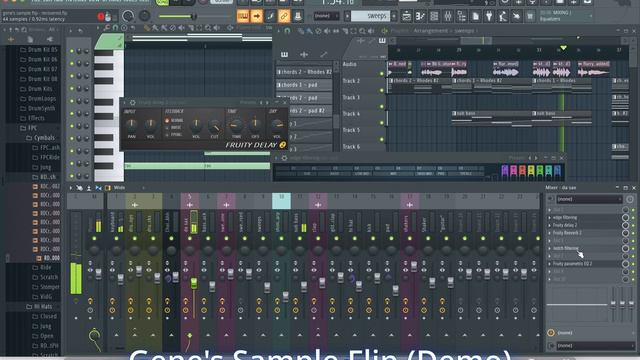This screenshot has height=360, width=640.
Task: Select the chords 2 - pad #2 pattern
Action: point(309,111)
